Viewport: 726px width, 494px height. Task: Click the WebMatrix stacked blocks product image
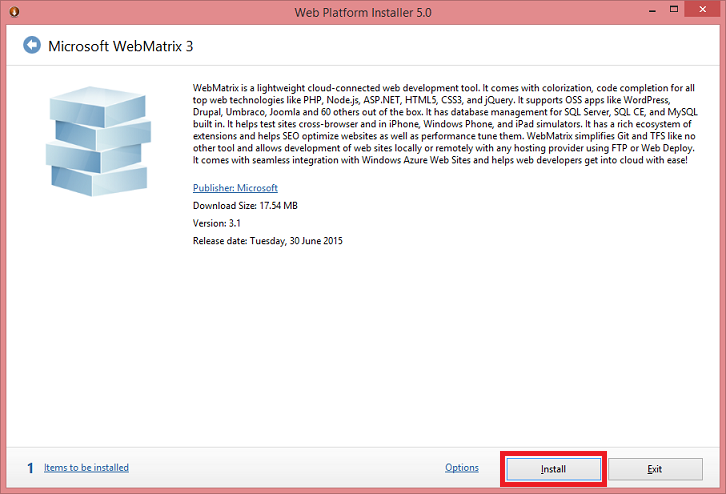(x=98, y=141)
